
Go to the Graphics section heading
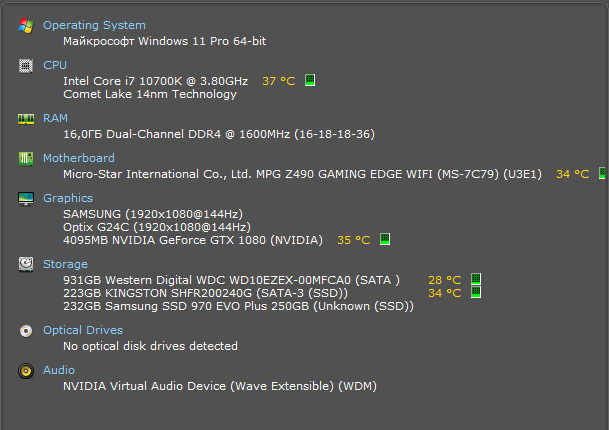68,198
